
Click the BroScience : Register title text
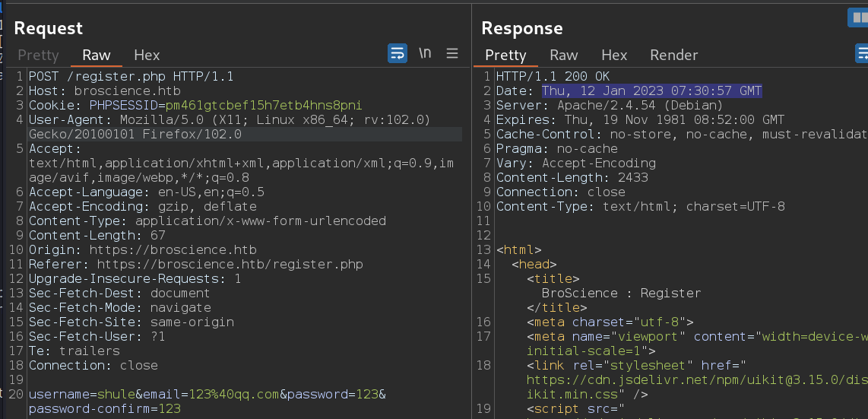point(621,293)
